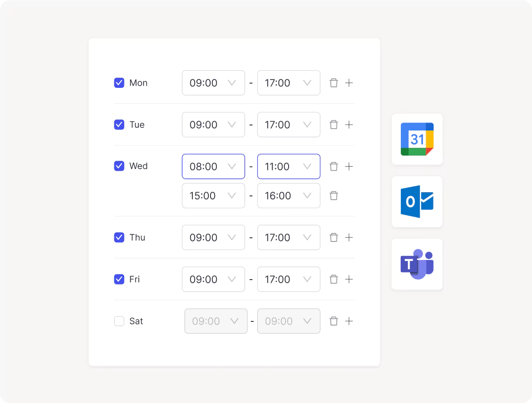The width and height of the screenshot is (532, 403).
Task: Open Wed start time 08:00 dropdown
Action: 213,166
